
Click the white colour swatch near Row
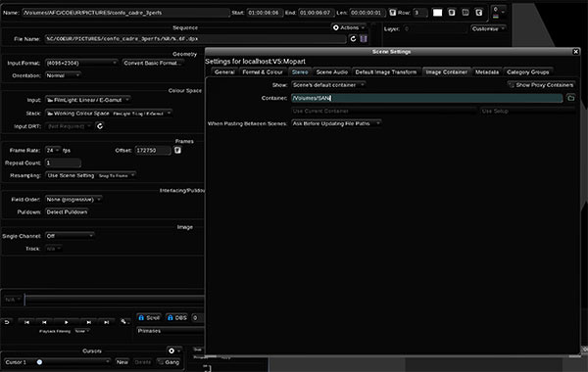[x=437, y=13]
